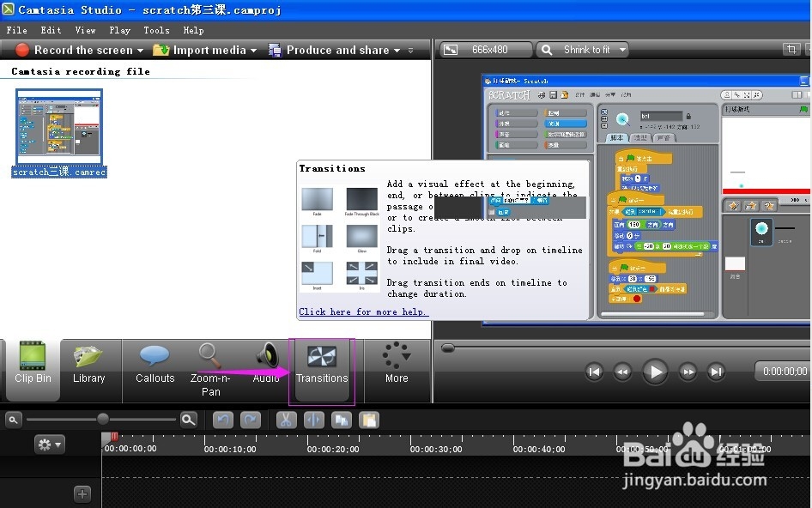This screenshot has width=812, height=508.
Task: Expand the Import media dropdown arrow
Action: tap(254, 51)
